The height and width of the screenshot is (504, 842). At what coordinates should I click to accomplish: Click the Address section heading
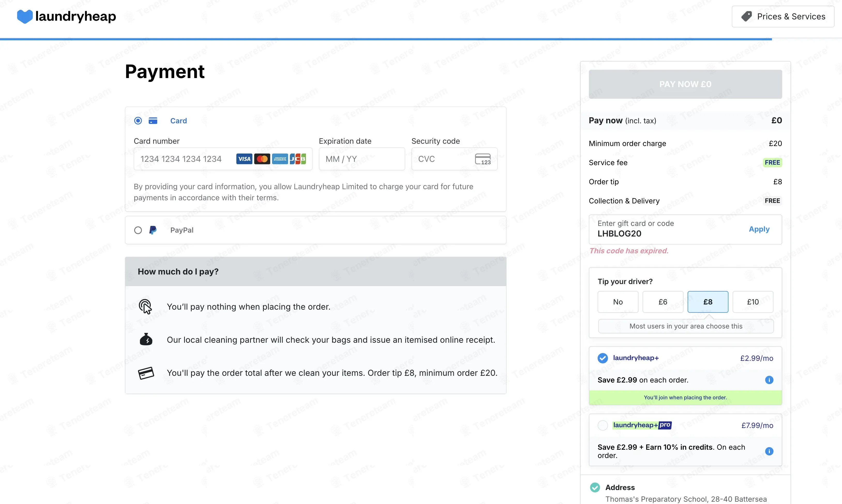pyautogui.click(x=620, y=487)
